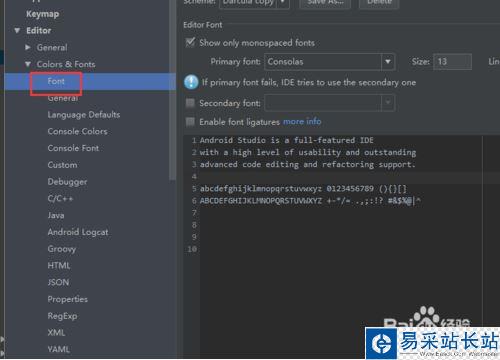
Task: Click the font Size input field
Action: click(x=452, y=62)
